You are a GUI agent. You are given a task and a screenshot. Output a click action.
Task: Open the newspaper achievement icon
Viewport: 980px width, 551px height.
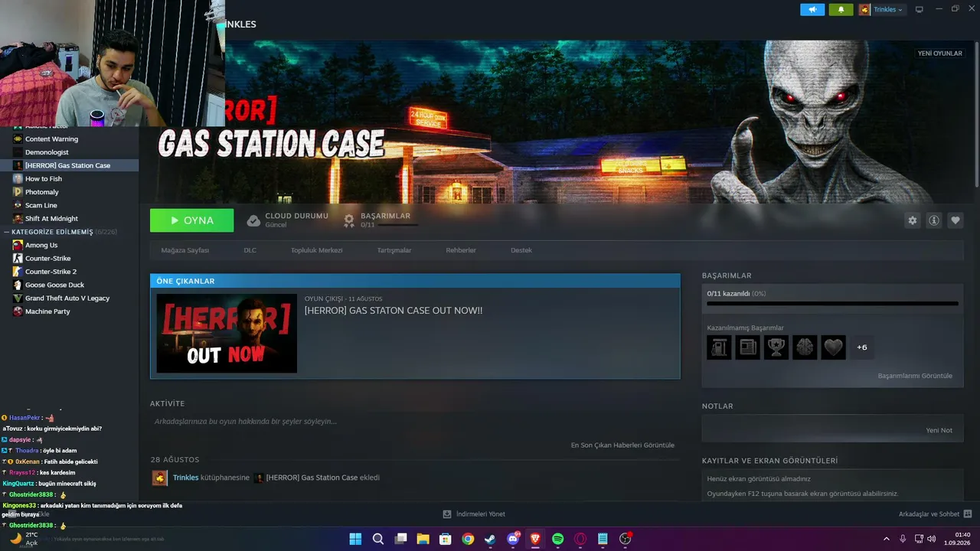tap(748, 347)
